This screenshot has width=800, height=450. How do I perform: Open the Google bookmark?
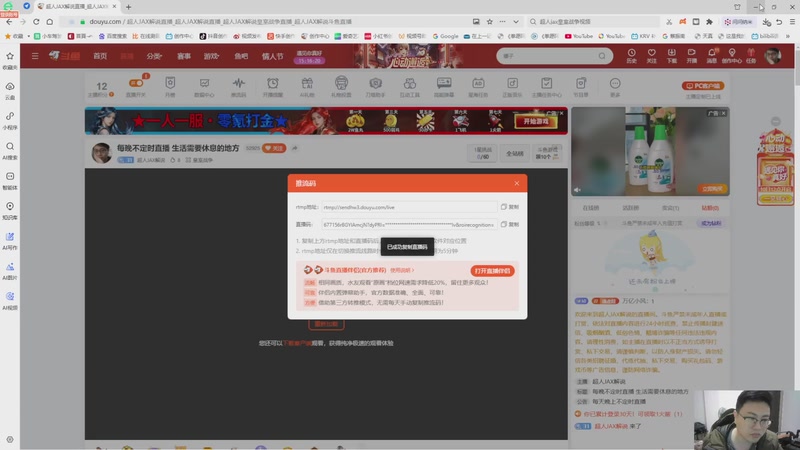click(445, 36)
